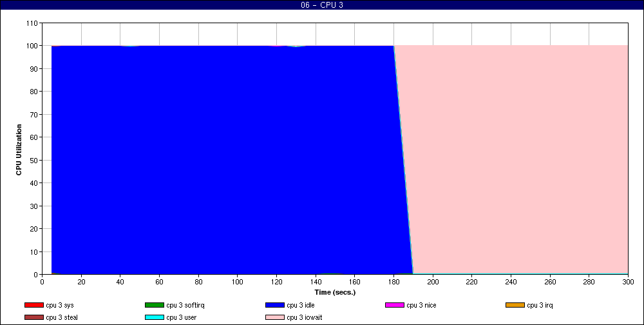Click the cyan cpu 3 user legend swatch
The image size is (644, 325).
(x=155, y=318)
